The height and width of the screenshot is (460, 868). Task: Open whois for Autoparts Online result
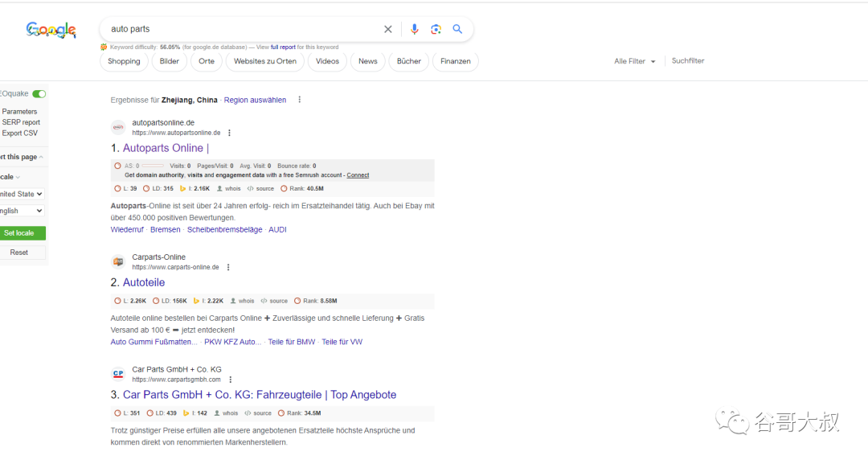point(228,188)
